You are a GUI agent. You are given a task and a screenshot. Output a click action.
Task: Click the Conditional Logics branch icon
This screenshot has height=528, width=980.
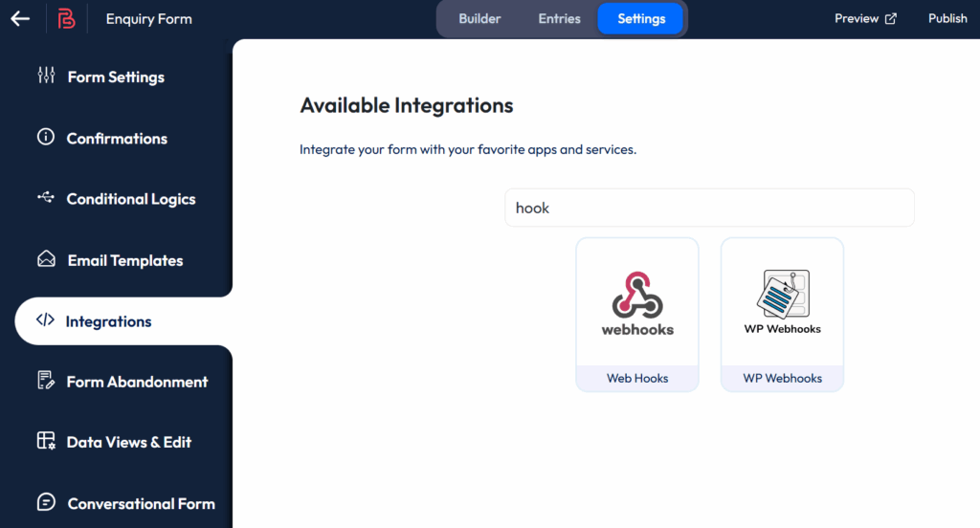46,197
